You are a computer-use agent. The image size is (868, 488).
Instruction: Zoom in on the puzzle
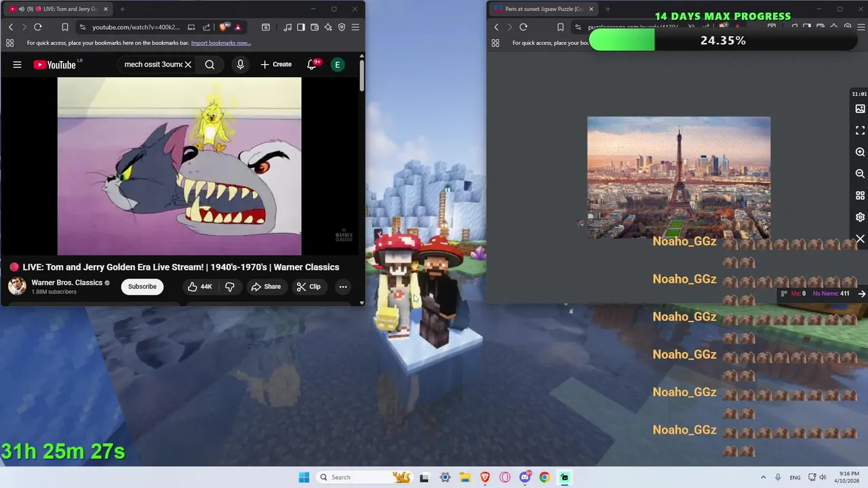tap(860, 152)
